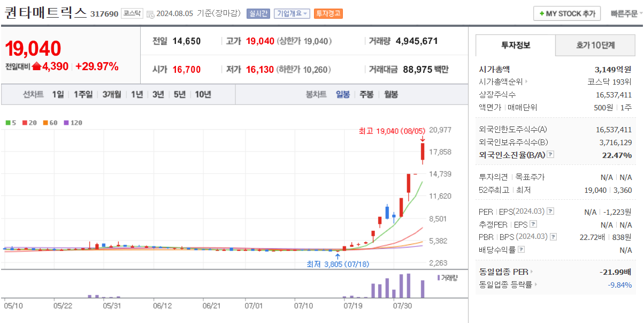Click the help icon next to PBR BPS
Viewport: 644px width, 323px height.
click(x=553, y=237)
